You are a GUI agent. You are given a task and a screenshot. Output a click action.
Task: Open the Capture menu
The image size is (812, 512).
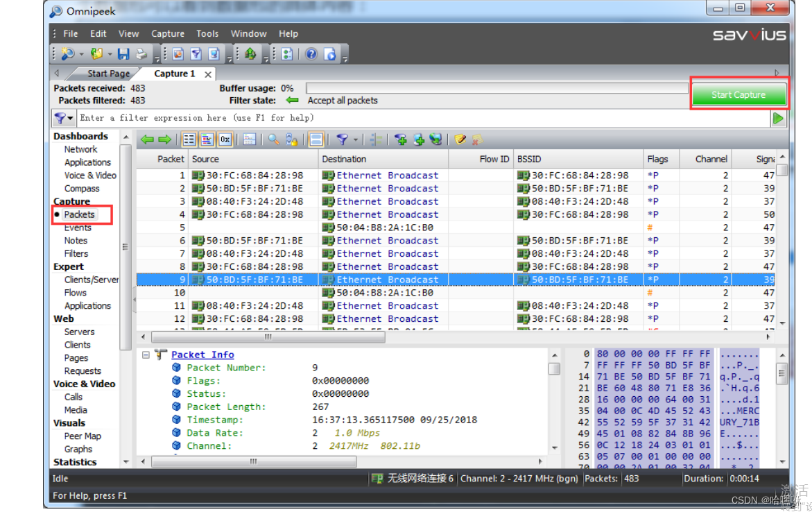(168, 34)
